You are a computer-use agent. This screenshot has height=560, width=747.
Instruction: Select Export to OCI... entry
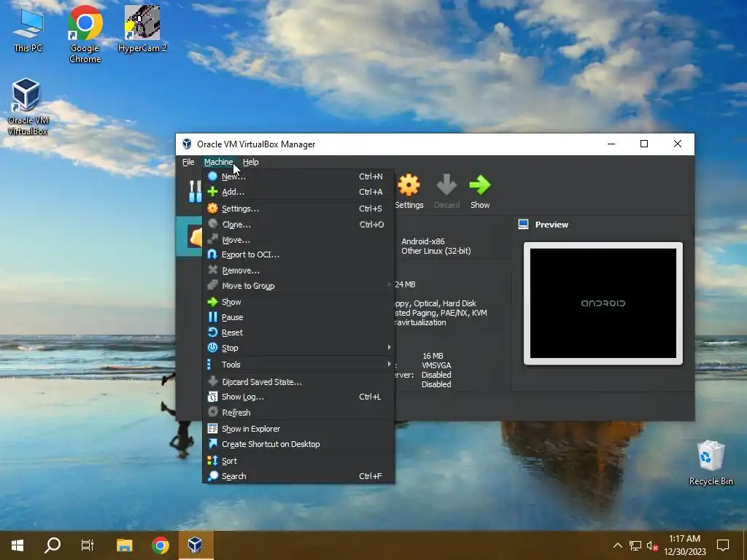298,254
